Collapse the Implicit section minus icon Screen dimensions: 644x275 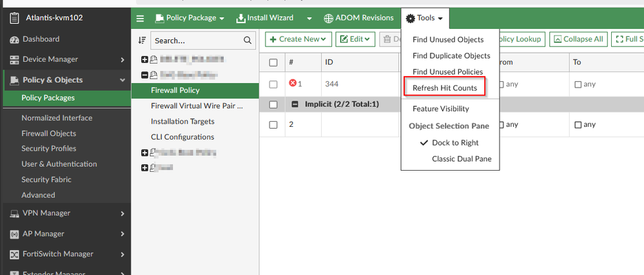tap(295, 105)
